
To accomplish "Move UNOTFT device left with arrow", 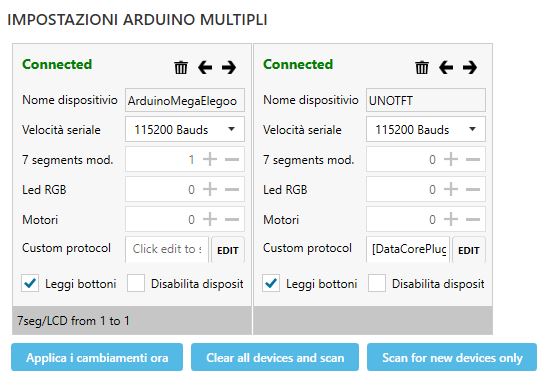I will (x=446, y=67).
